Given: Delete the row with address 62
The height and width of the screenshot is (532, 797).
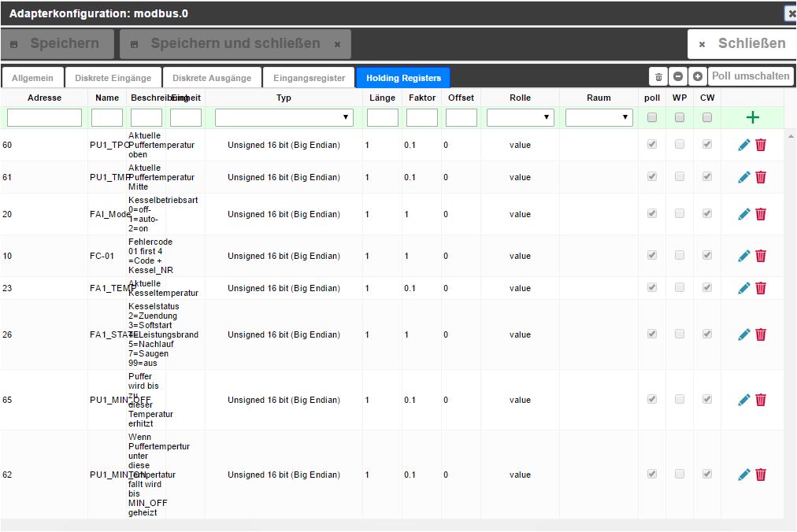Looking at the screenshot, I should [x=761, y=475].
